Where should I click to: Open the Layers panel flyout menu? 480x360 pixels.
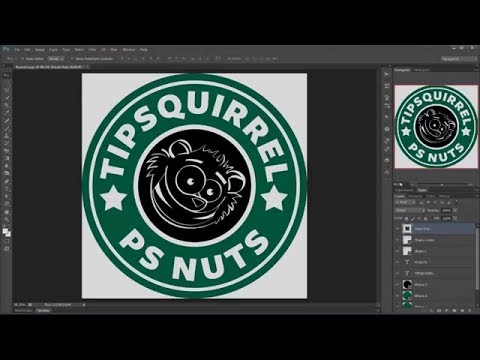click(x=477, y=196)
